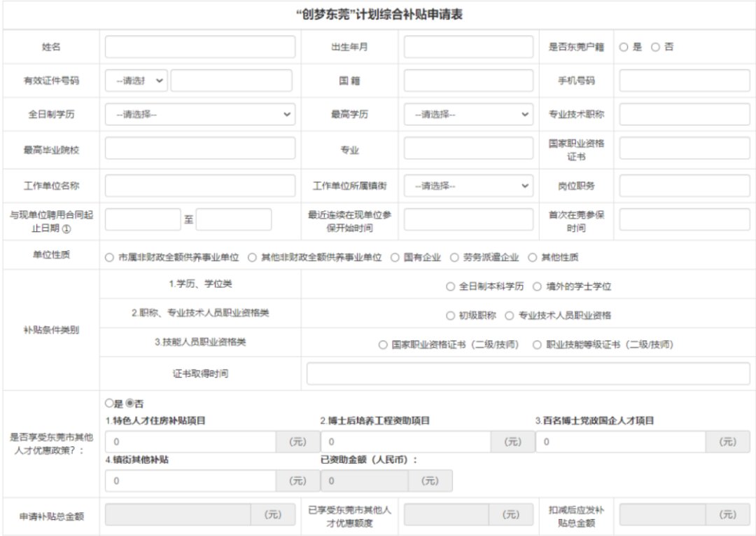
Task: Expand the 工作单位所属镇街 dropdown
Action: point(468,186)
